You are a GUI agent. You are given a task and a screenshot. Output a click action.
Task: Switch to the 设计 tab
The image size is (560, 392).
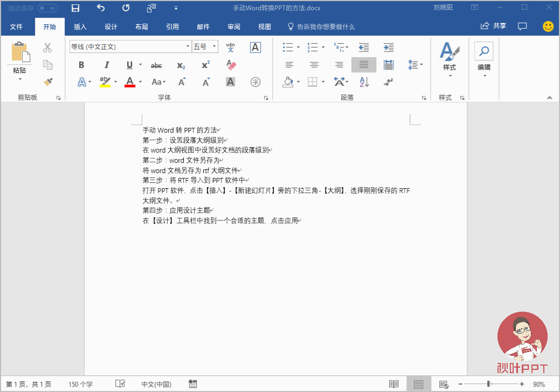pos(110,27)
